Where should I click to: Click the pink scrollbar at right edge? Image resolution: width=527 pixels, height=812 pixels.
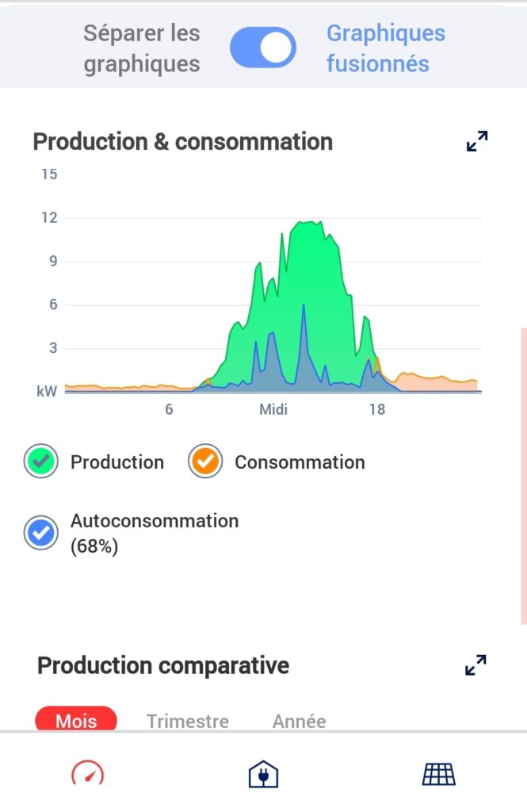coord(524,476)
